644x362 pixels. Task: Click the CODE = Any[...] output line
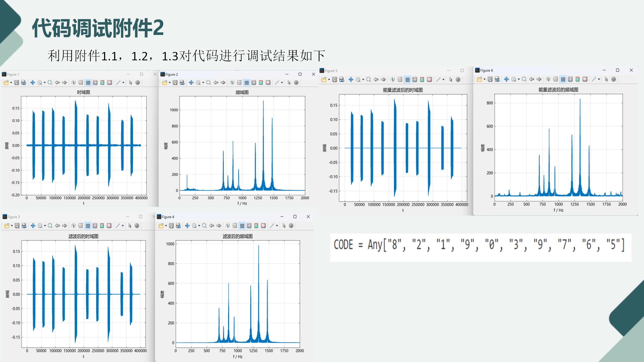[x=479, y=245]
